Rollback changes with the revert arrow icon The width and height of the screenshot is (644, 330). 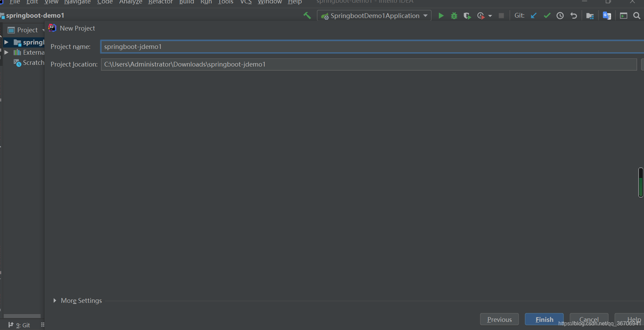pos(574,16)
